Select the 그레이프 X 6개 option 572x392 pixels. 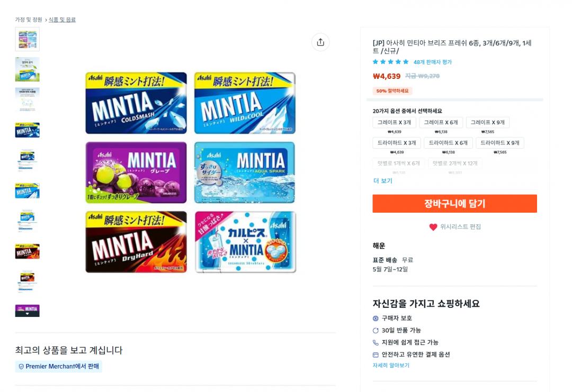441,123
